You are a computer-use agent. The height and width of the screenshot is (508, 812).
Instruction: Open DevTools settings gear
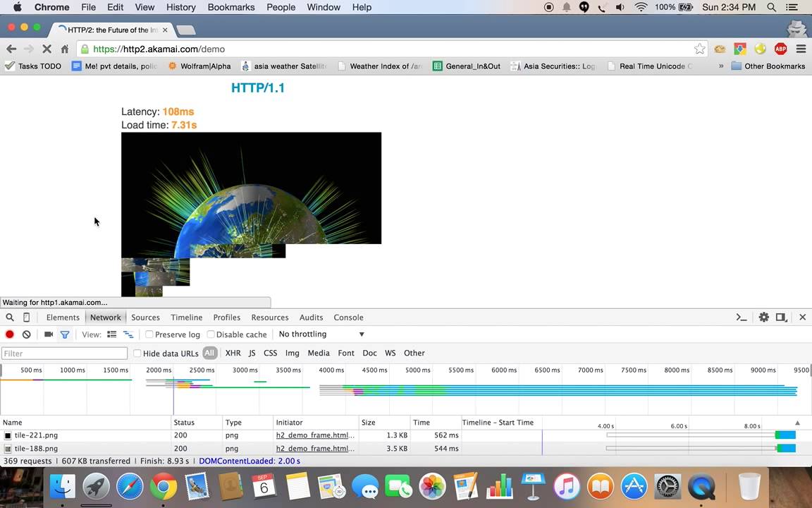[x=764, y=317]
